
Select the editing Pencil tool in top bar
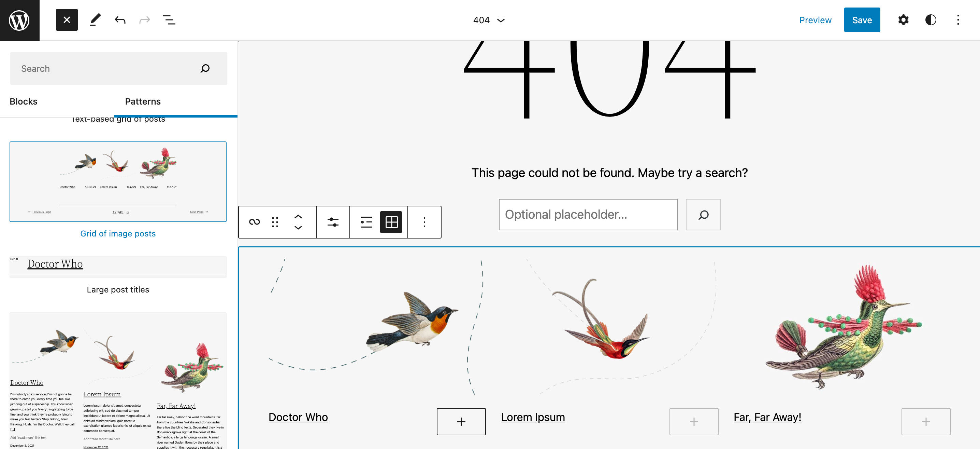pyautogui.click(x=95, y=20)
